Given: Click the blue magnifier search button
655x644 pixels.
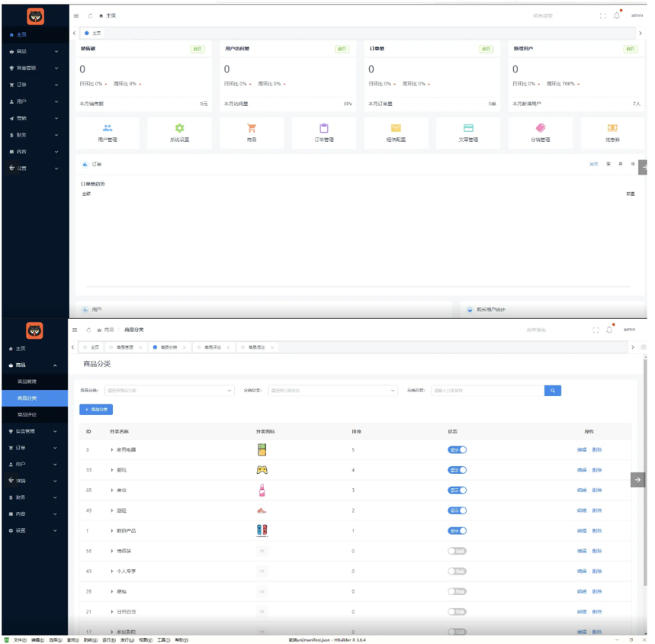Looking at the screenshot, I should (x=553, y=391).
